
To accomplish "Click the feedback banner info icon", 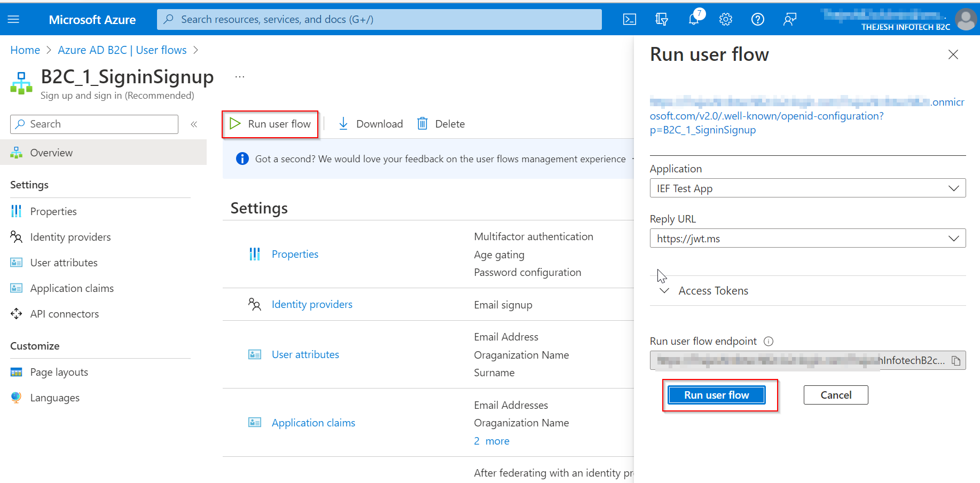I will coord(242,159).
